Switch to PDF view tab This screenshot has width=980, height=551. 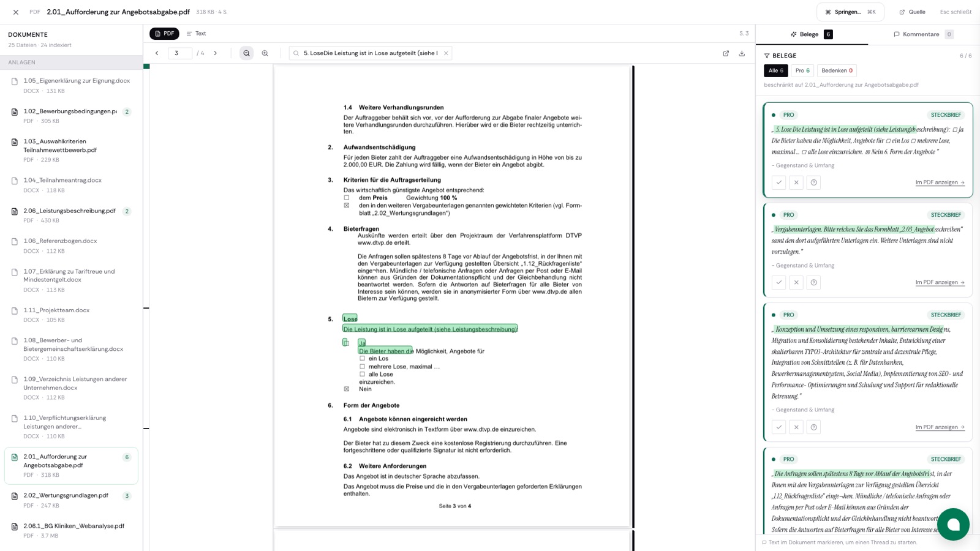pos(164,34)
